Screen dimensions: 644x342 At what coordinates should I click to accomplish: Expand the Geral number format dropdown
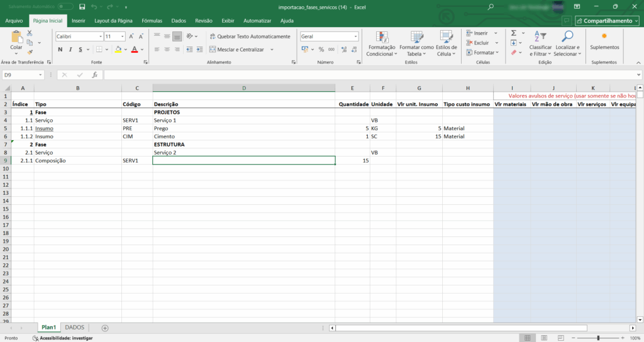tap(355, 36)
